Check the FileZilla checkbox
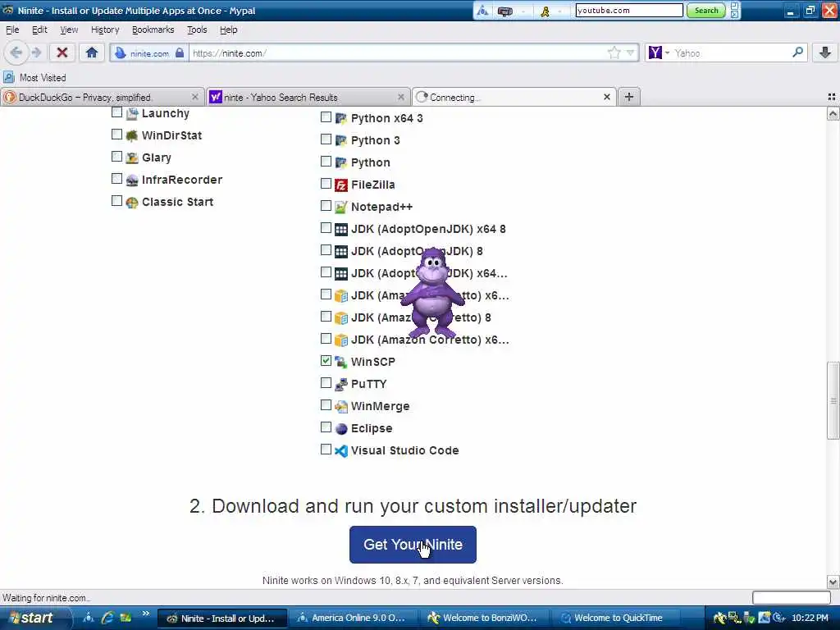Viewport: 840px width, 630px height. click(x=326, y=183)
